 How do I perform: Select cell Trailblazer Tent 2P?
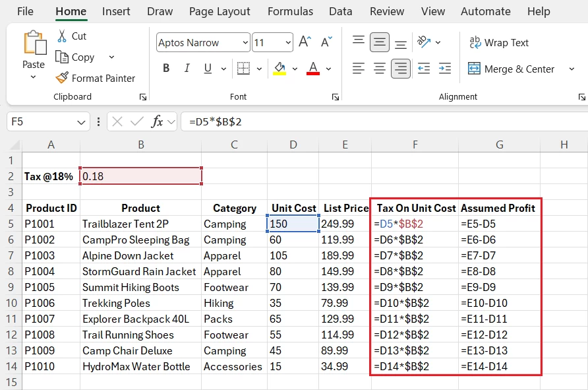[140, 224]
